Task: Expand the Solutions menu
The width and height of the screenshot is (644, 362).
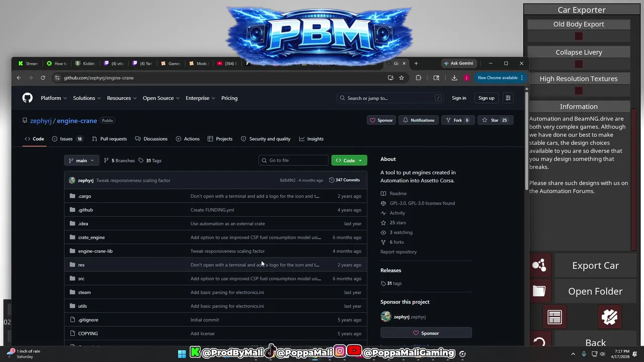Action: (87, 98)
